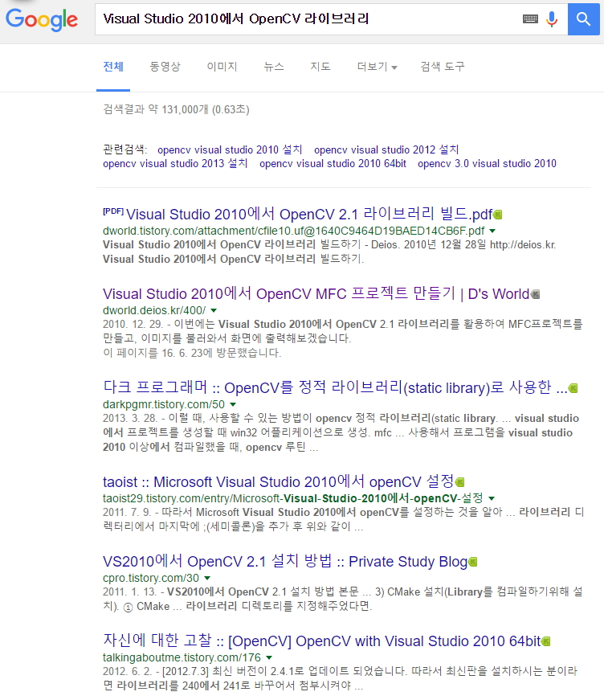Open '자신에 대한 고찰 :: OpenCV with Visual Studio 2010 64bit' result
This screenshot has width=604, height=700.
[321, 641]
